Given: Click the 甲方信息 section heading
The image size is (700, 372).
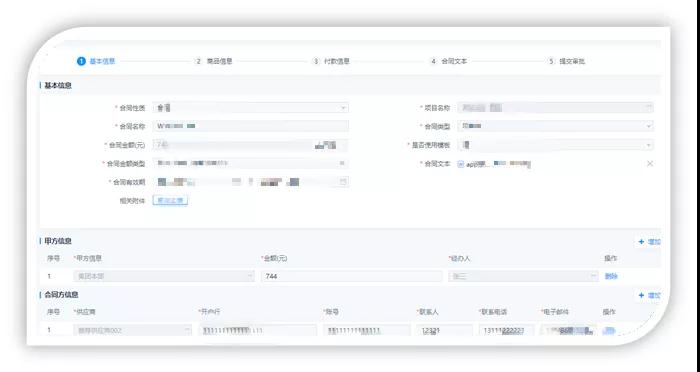Looking at the screenshot, I should (x=58, y=241).
